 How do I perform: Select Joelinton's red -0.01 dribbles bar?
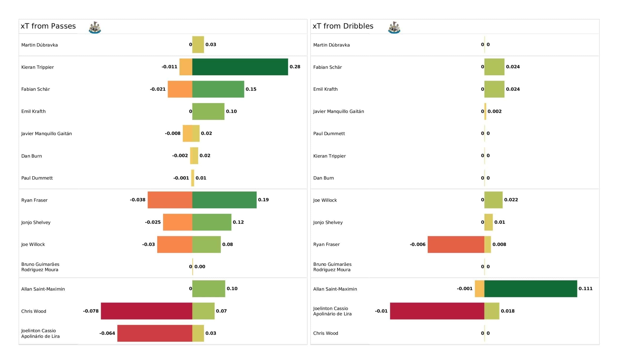click(x=437, y=311)
